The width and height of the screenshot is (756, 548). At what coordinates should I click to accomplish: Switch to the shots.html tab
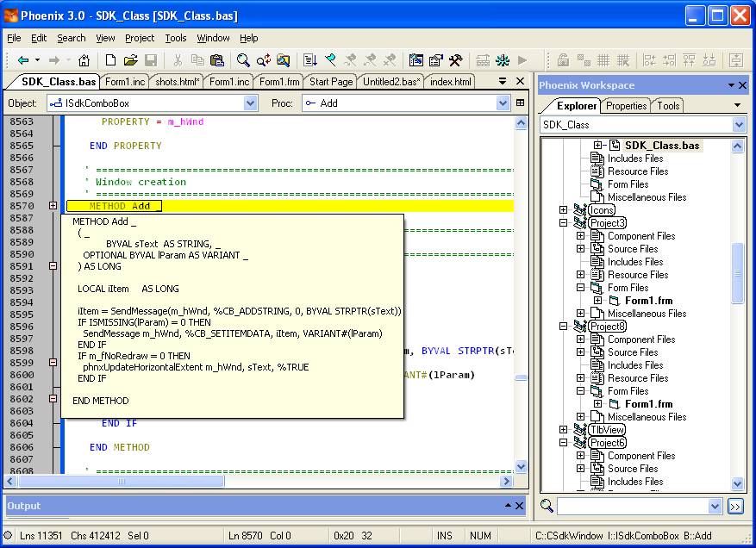pos(177,82)
